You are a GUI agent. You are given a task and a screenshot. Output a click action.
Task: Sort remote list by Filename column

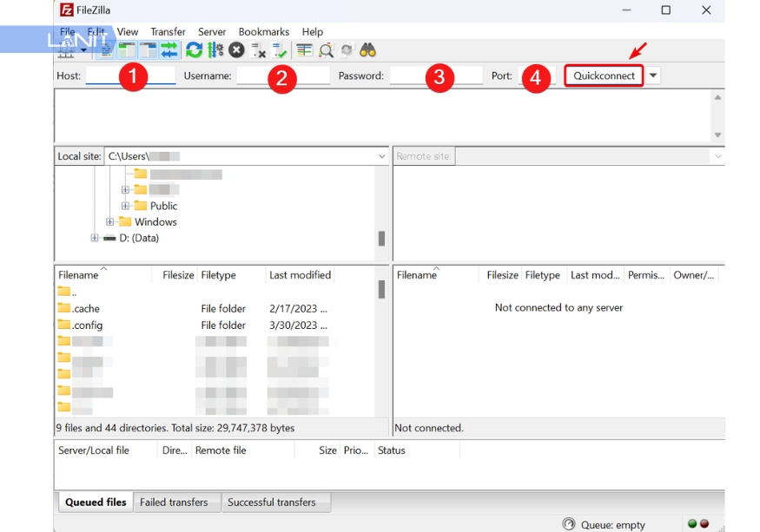[436, 275]
